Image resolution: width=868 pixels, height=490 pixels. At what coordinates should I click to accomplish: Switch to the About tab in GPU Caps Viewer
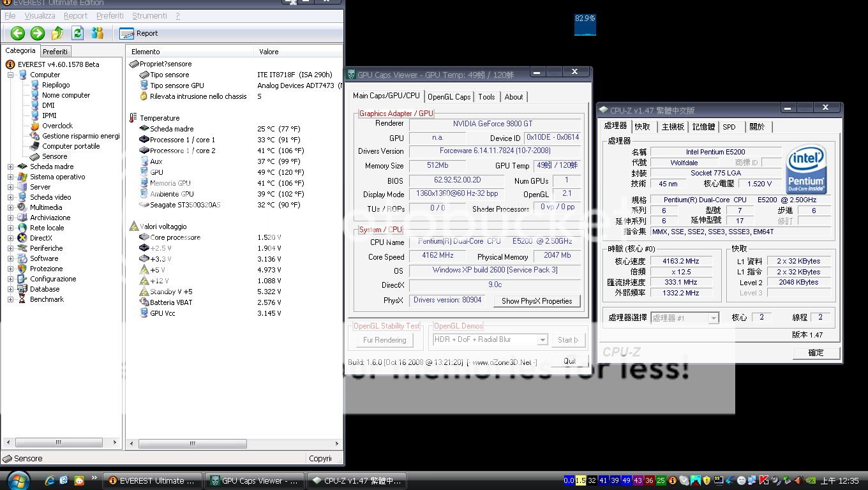[x=514, y=97]
